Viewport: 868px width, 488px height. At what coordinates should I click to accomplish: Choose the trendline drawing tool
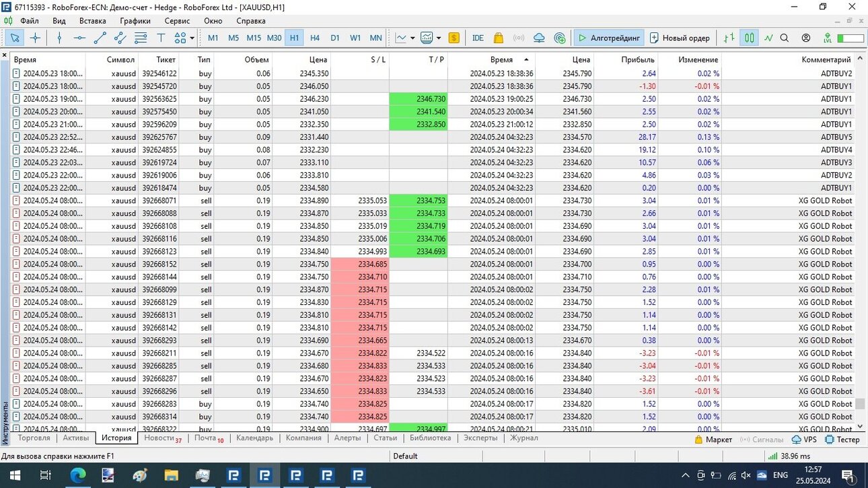[x=100, y=38]
